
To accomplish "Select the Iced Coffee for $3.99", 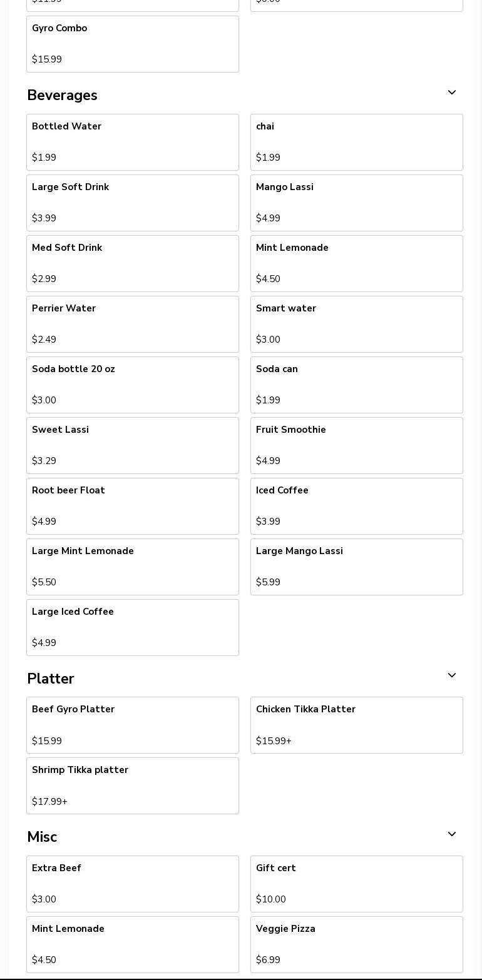I will [x=357, y=506].
